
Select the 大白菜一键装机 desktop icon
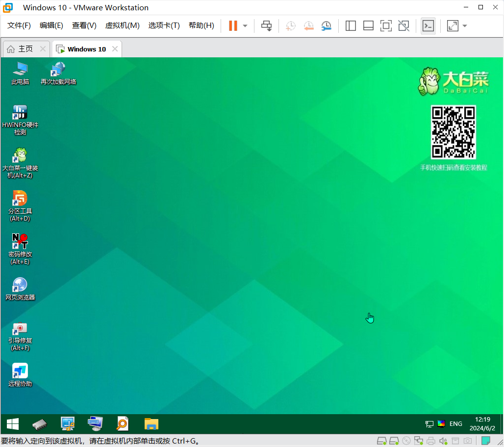(x=20, y=163)
